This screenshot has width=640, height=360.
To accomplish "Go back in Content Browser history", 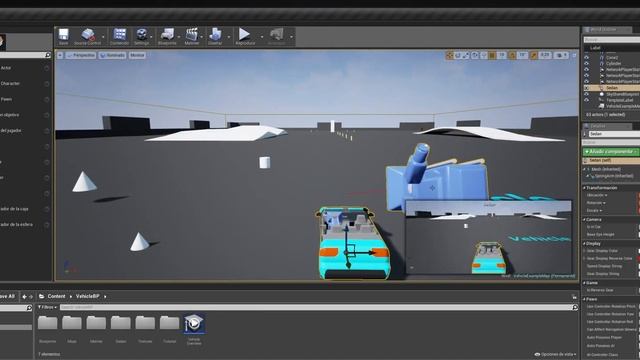I will coord(24,297).
